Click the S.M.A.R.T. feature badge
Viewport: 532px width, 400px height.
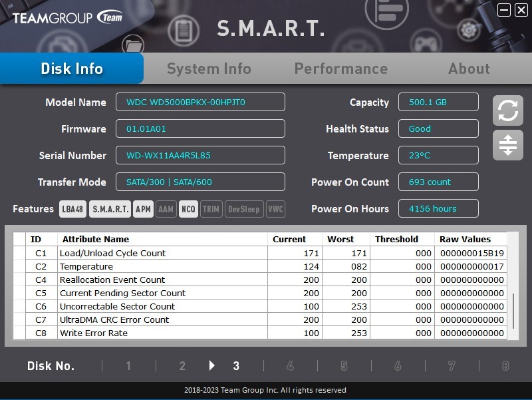[x=110, y=209]
